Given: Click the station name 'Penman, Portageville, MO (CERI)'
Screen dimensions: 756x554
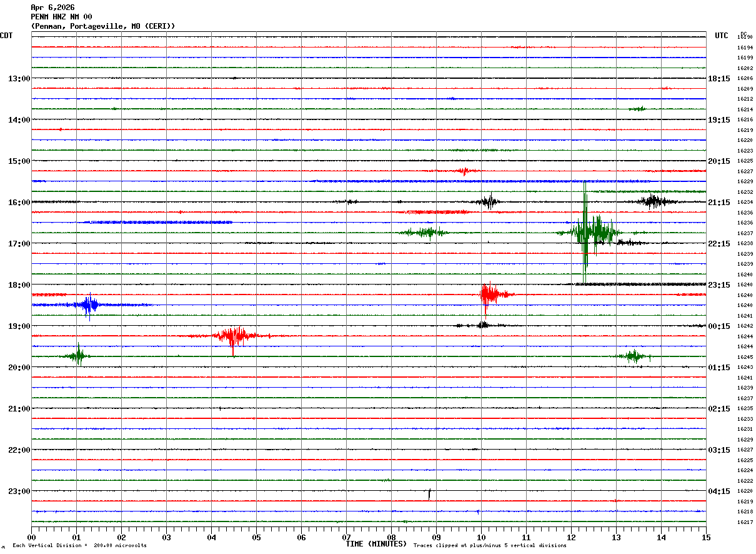Looking at the screenshot, I should pyautogui.click(x=103, y=26).
